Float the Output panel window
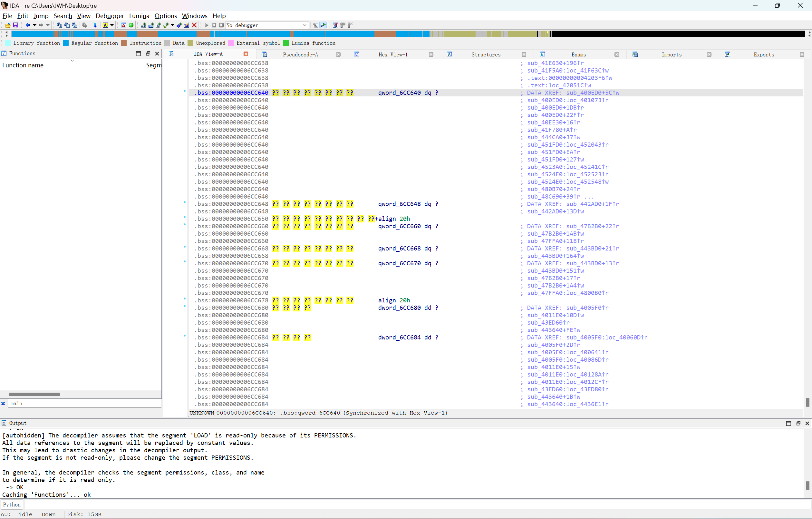 [x=798, y=424]
